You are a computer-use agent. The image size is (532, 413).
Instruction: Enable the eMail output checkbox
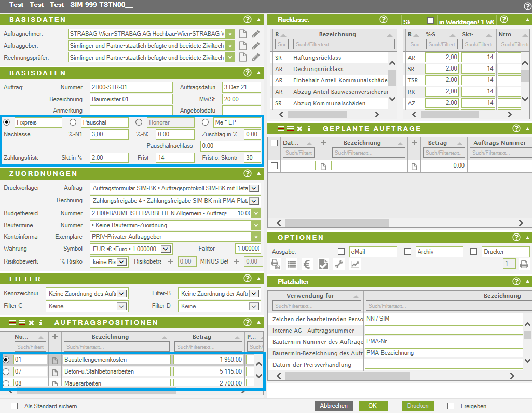click(x=341, y=252)
